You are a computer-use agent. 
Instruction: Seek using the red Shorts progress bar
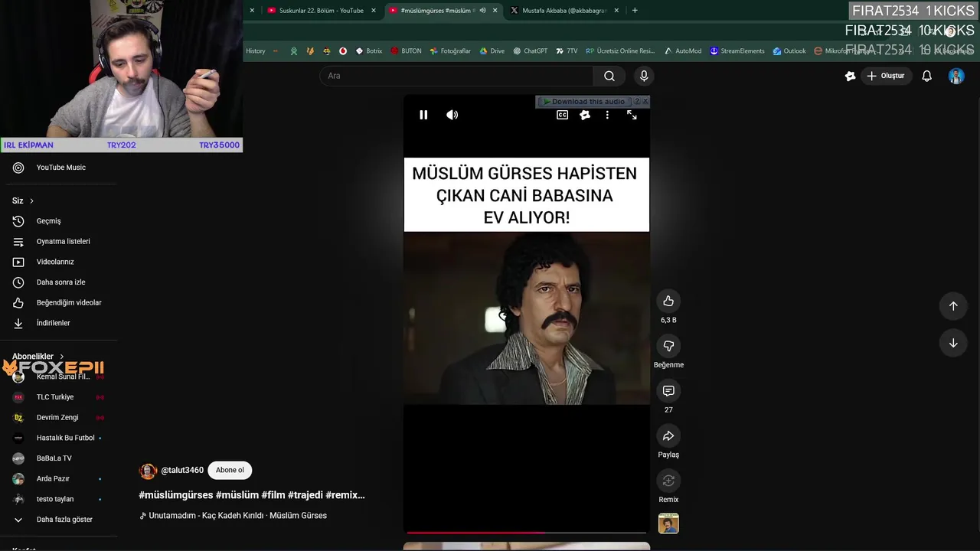coord(527,532)
